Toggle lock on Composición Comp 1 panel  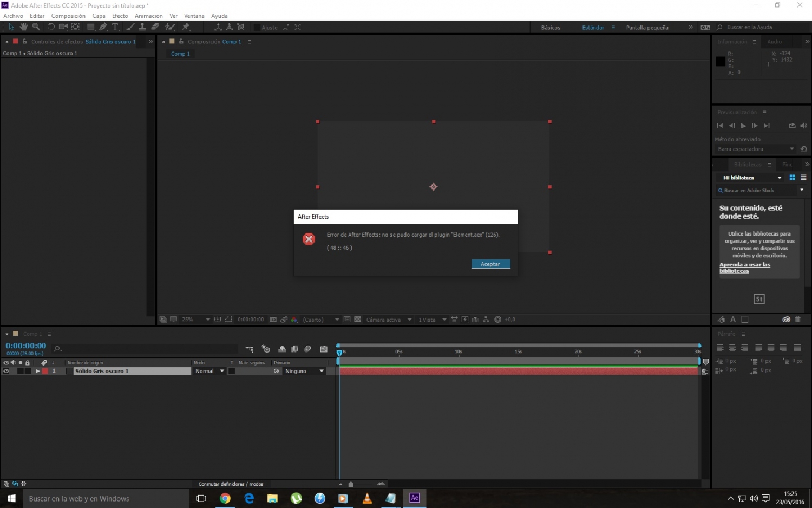pyautogui.click(x=181, y=41)
